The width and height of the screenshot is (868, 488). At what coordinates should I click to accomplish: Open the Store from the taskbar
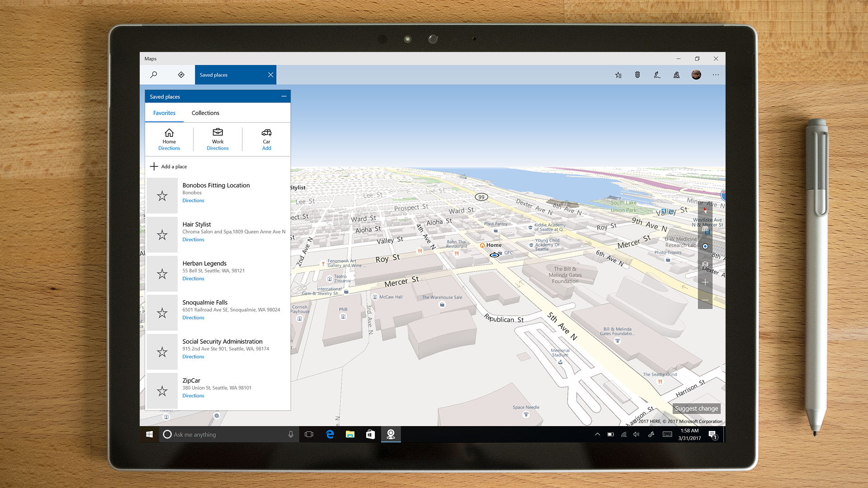pos(370,434)
